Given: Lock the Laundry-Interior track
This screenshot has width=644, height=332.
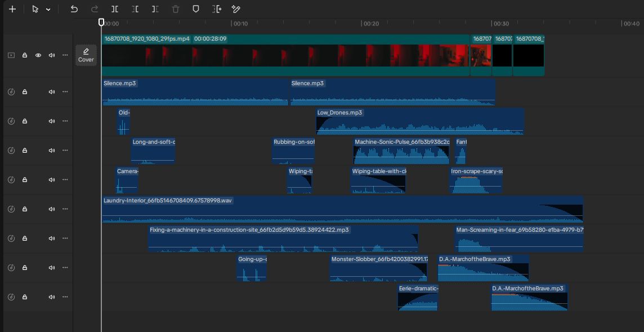Looking at the screenshot, I should (25, 209).
